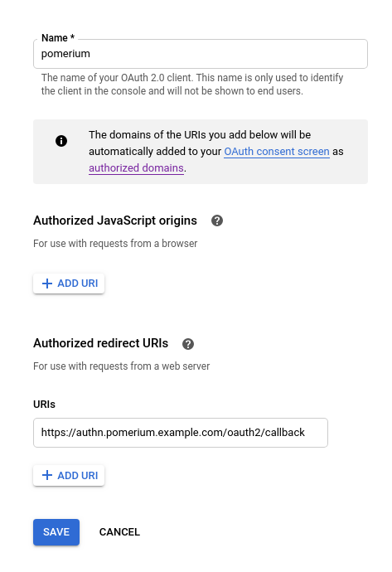Viewport: 392px width, 572px height.
Task: Click the plus icon under redirect URIs
Action: [47, 475]
